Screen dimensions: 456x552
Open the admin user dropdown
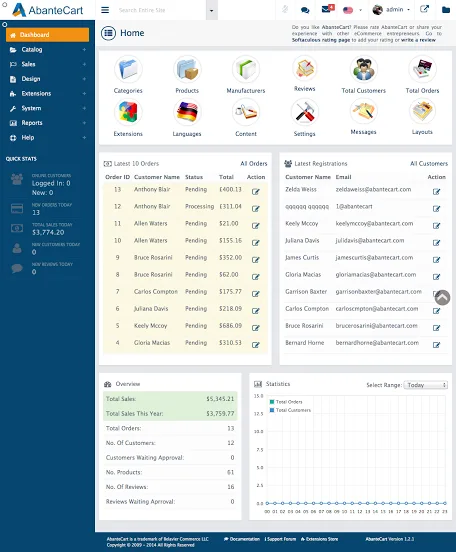point(391,10)
